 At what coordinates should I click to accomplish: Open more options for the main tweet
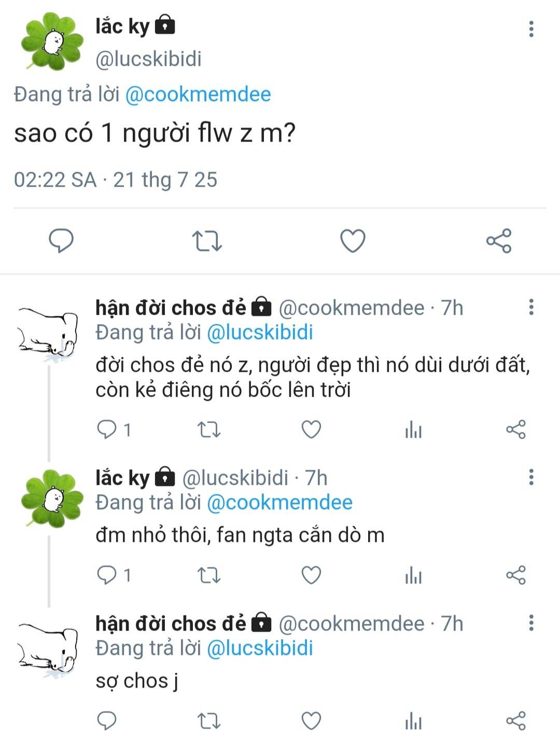[531, 29]
